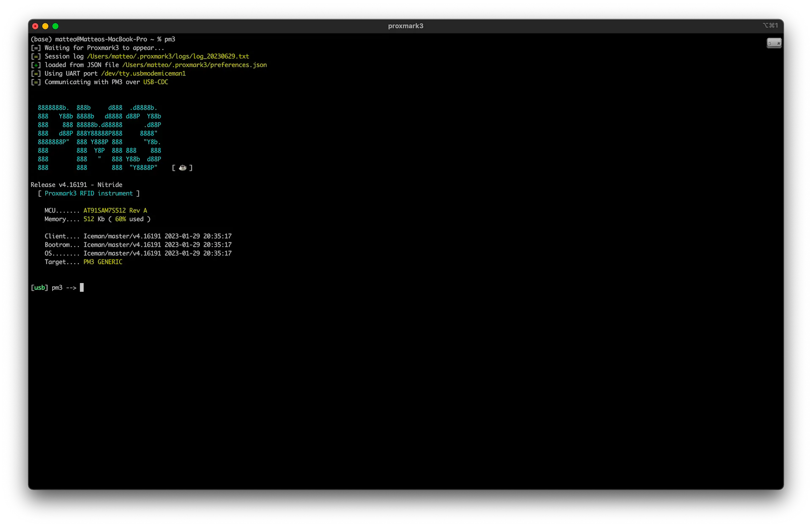Click 'Proxmark3 RFID instrument' text
Viewport: 812px width, 527px height.
[x=89, y=193]
